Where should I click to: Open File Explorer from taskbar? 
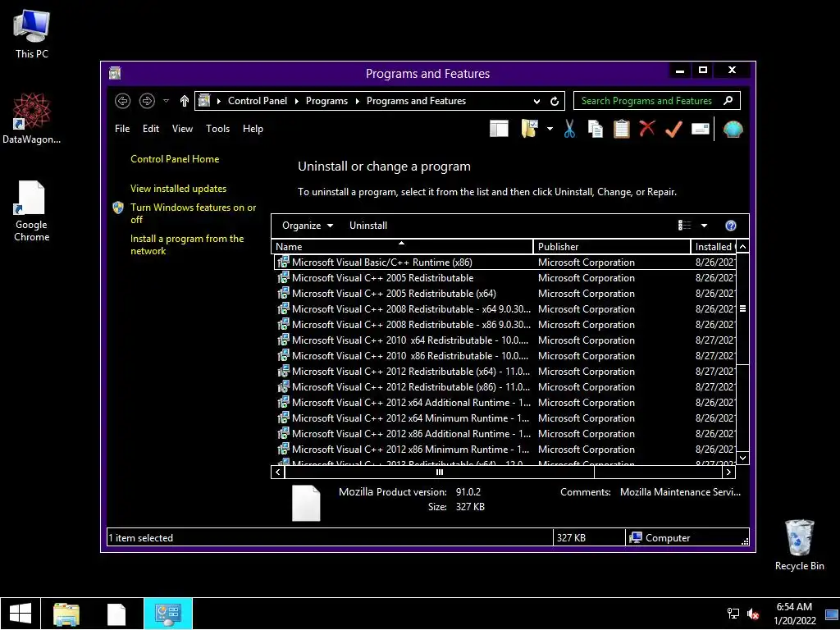click(x=66, y=614)
